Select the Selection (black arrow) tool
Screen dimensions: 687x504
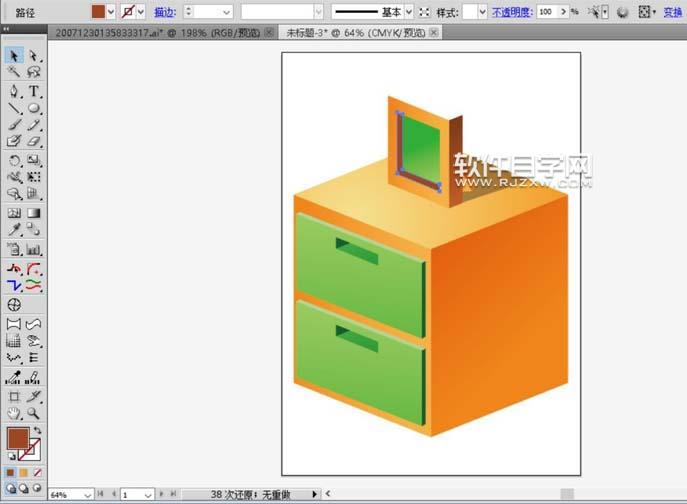click(14, 56)
